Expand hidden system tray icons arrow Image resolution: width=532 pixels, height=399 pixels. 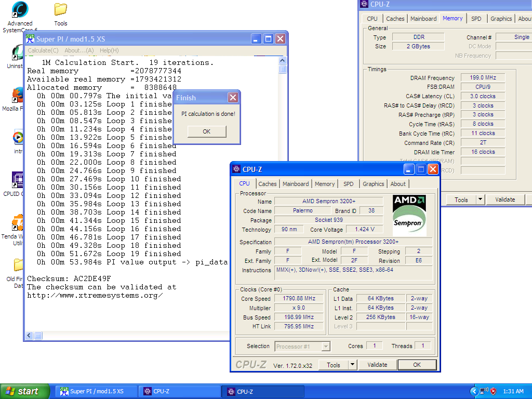pyautogui.click(x=474, y=391)
